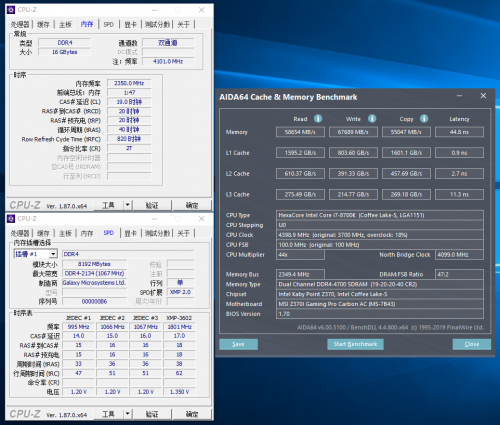Click the Write info icon in AIDA64
This screenshot has width=500, height=425.
click(x=372, y=119)
